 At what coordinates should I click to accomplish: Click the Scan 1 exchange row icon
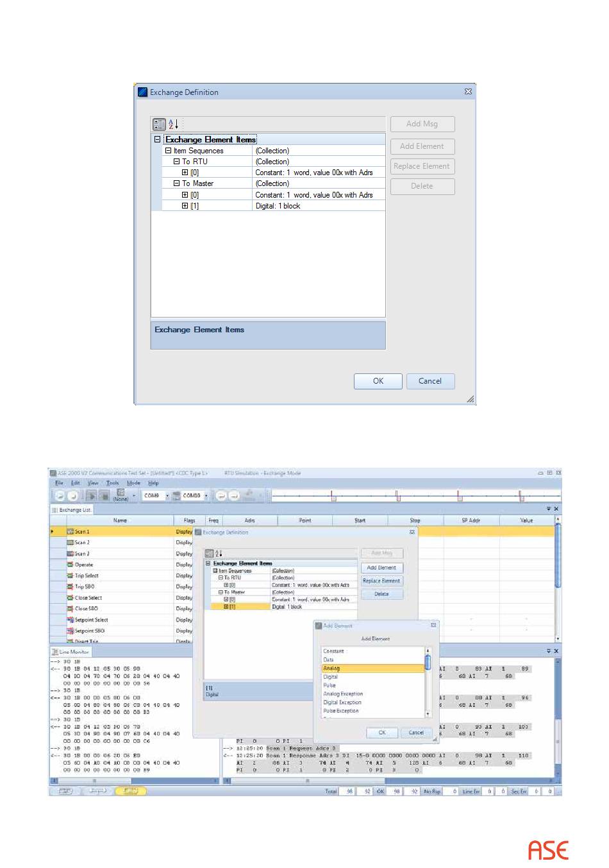(x=71, y=532)
